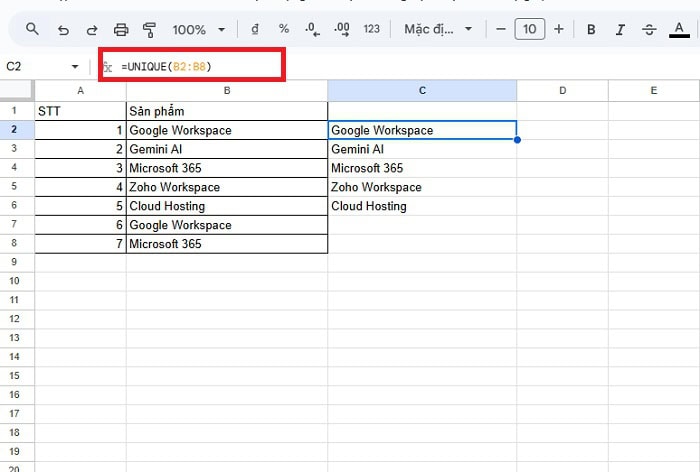Activate the paint format tool
Image resolution: width=700 pixels, height=472 pixels.
pyautogui.click(x=149, y=30)
